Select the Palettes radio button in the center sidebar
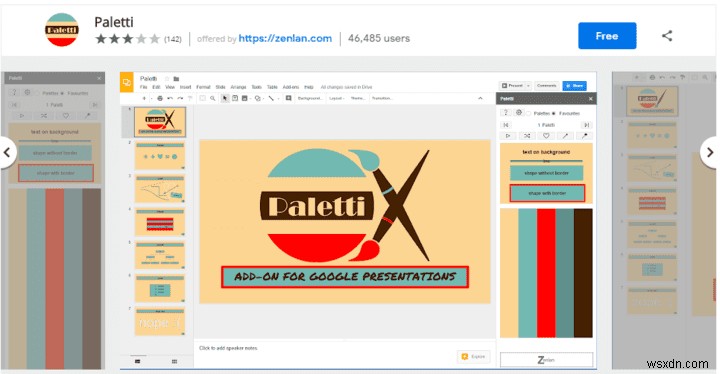Viewport: 720px width, 374px height. tap(529, 113)
